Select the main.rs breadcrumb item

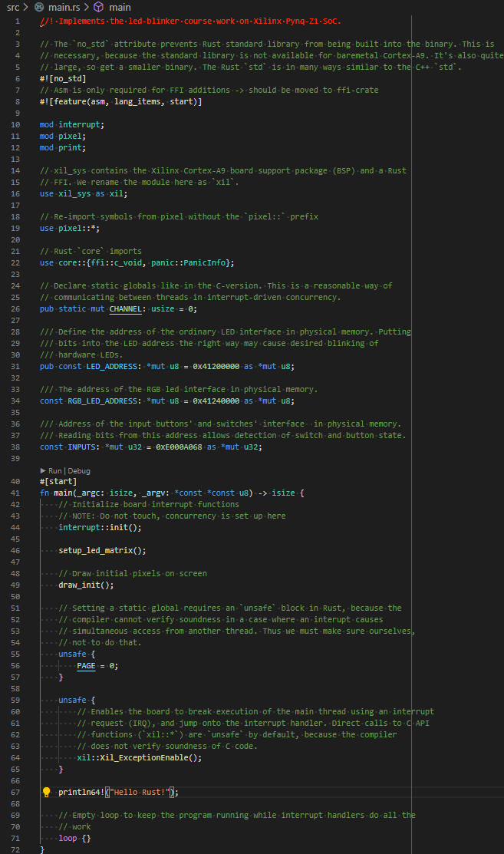coord(64,7)
